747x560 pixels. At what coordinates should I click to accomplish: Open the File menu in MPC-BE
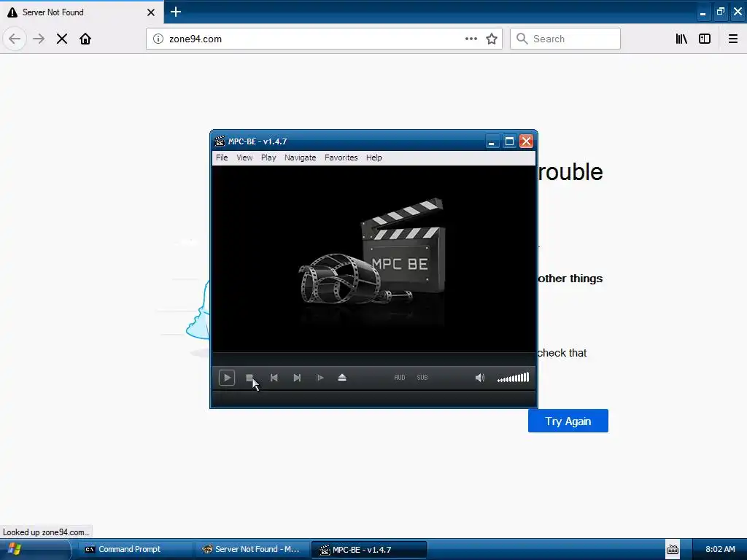(222, 157)
